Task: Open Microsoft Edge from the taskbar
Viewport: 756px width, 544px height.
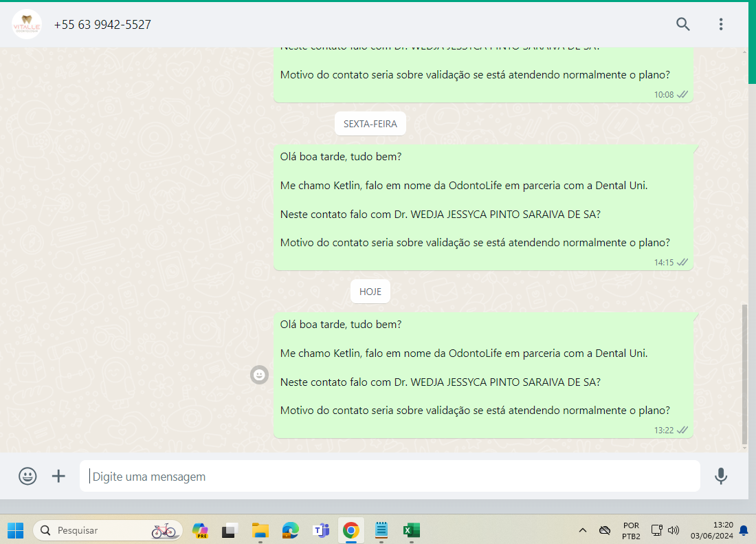Action: (x=290, y=530)
